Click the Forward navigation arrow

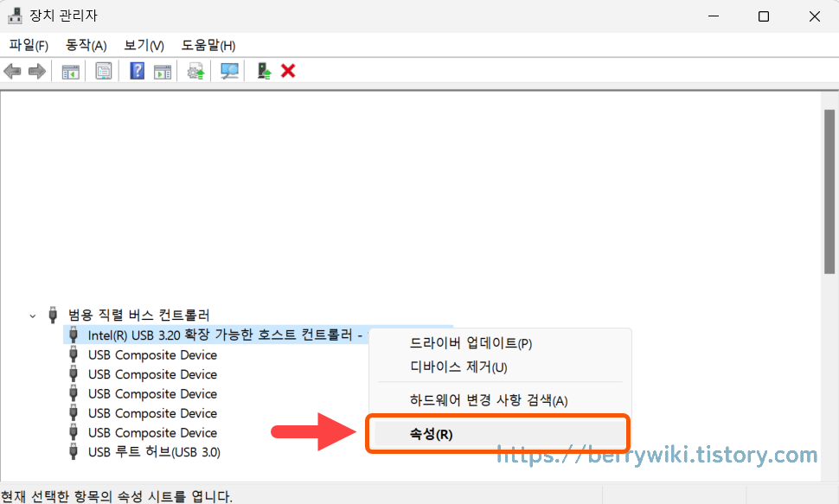[x=35, y=70]
